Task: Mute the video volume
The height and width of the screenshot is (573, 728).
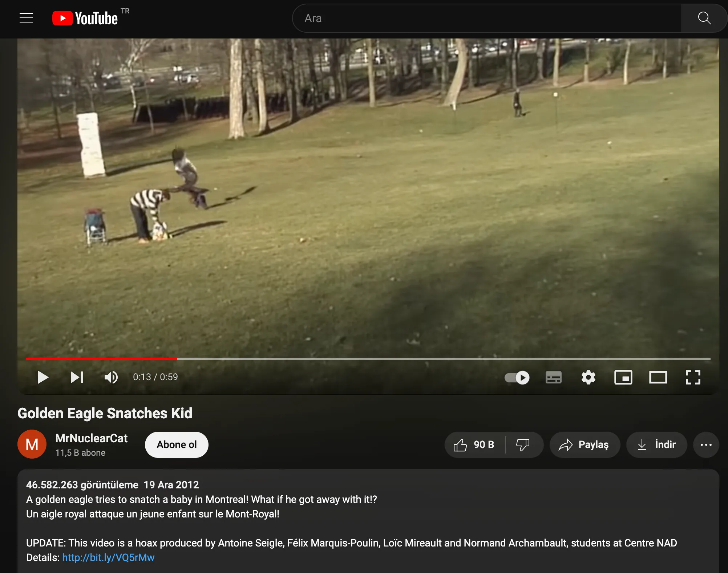Action: tap(111, 377)
